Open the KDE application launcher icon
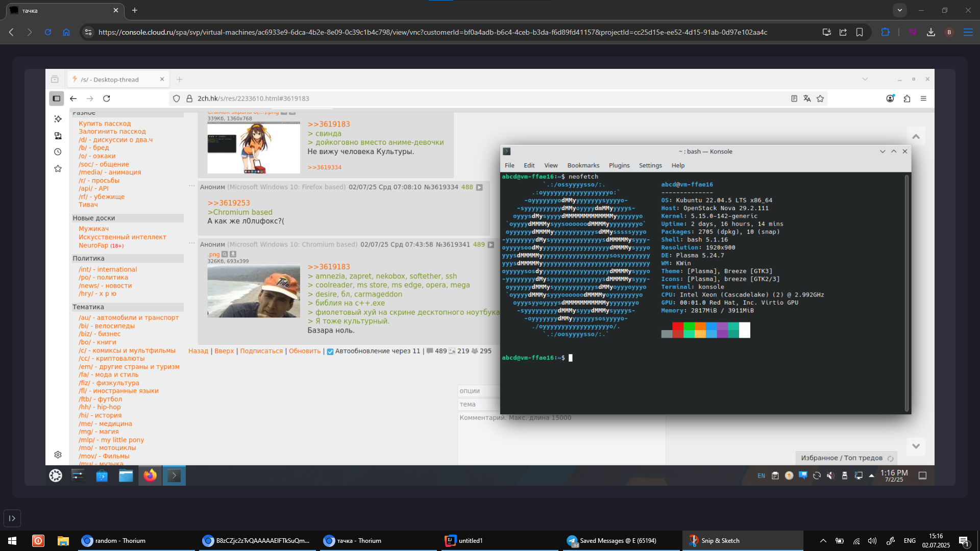This screenshot has height=551, width=980. (55, 475)
